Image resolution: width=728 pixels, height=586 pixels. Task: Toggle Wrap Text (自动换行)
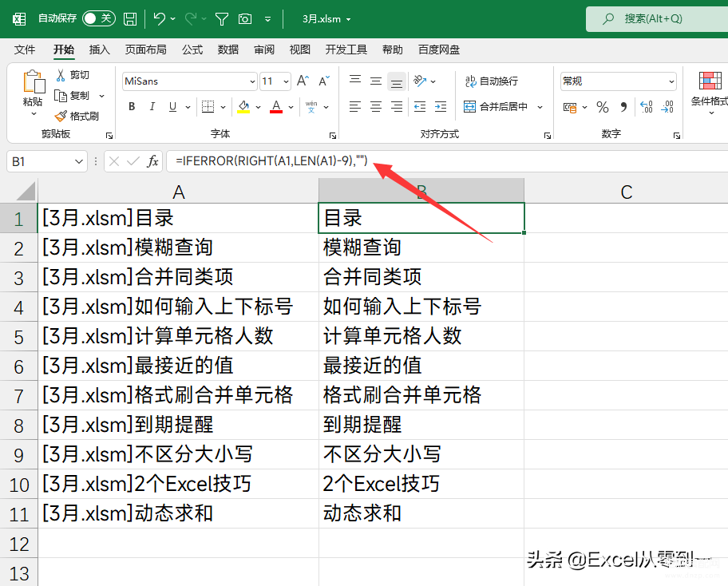click(x=492, y=81)
